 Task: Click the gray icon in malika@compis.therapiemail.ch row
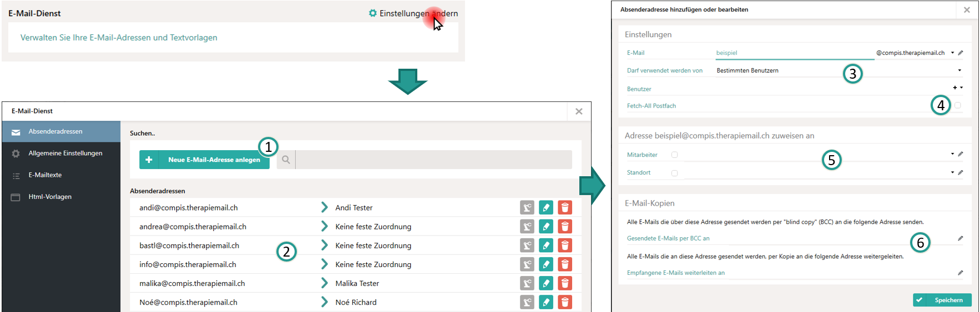(x=527, y=283)
